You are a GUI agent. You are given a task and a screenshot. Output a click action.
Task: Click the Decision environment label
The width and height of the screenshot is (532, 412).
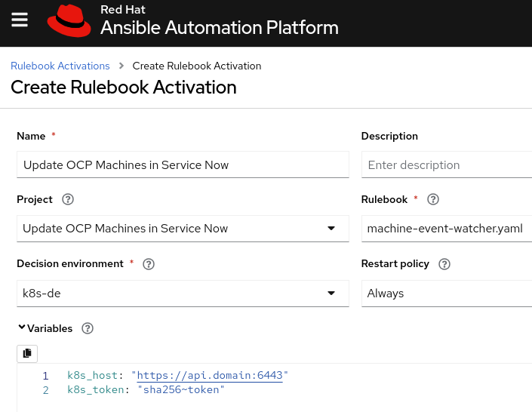coord(70,263)
